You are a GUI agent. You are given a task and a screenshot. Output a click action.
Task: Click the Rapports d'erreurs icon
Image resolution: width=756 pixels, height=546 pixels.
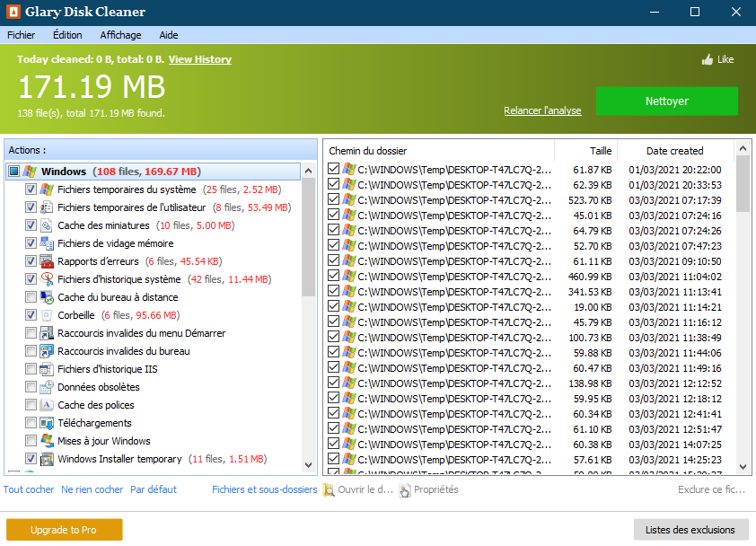pyautogui.click(x=47, y=261)
